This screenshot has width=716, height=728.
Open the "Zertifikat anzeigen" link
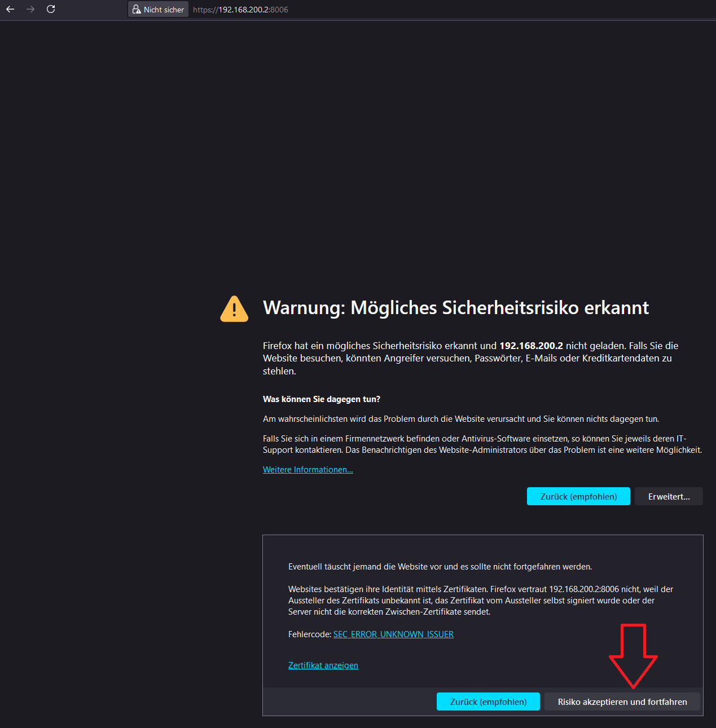coord(323,665)
